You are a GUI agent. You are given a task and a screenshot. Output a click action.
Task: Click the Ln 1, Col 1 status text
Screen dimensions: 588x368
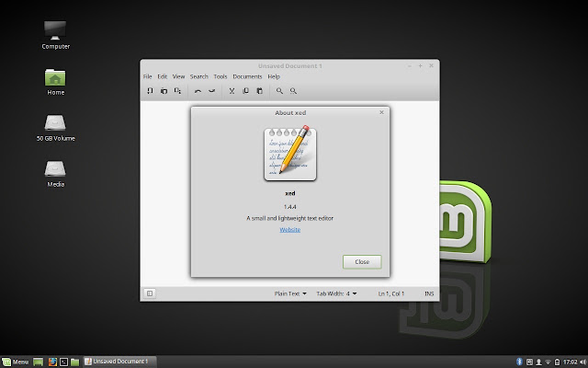pos(391,293)
